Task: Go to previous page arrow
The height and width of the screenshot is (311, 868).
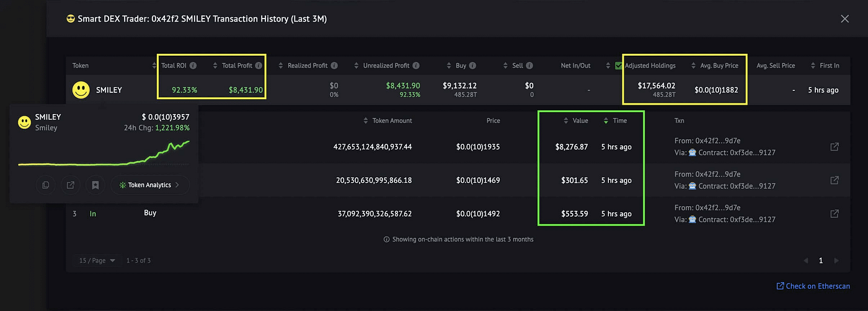Action: pyautogui.click(x=805, y=261)
